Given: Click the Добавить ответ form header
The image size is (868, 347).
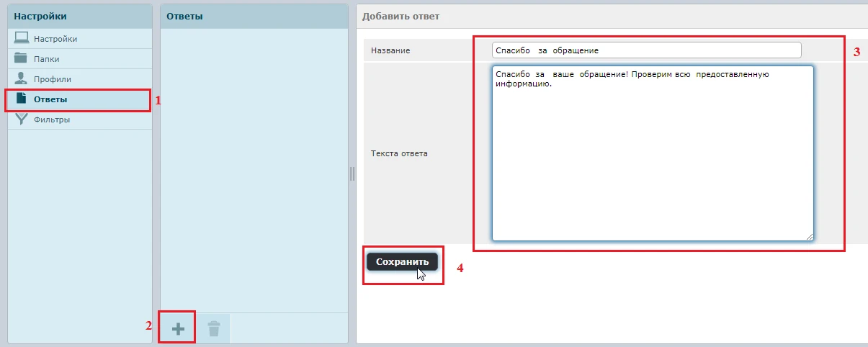Looking at the screenshot, I should pos(401,16).
